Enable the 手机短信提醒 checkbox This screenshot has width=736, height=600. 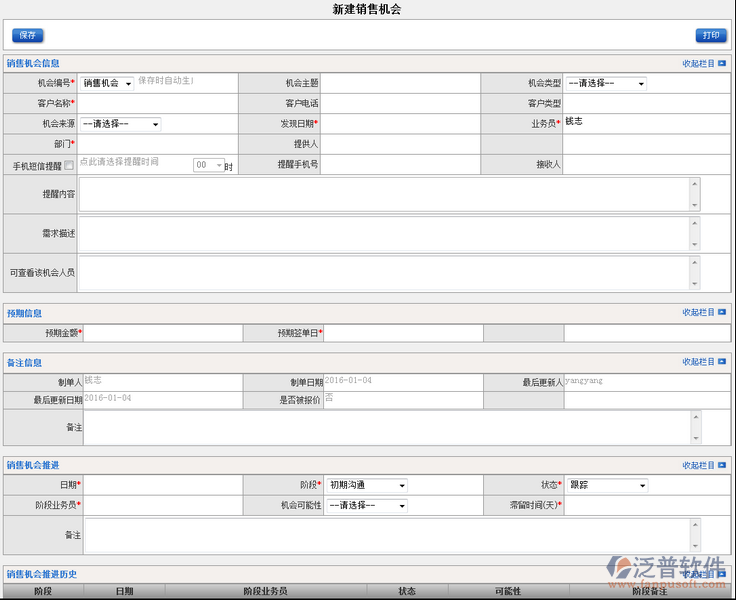coord(69,165)
